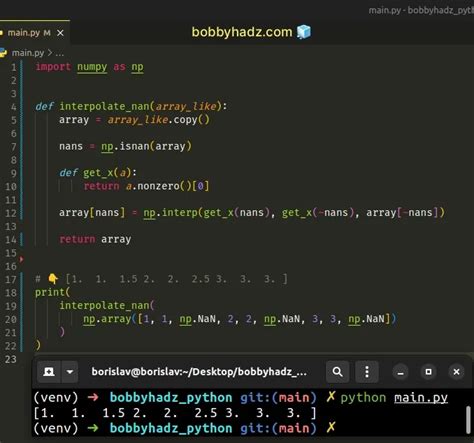Click 'return array' on line 14
The width and height of the screenshot is (474, 443).
[x=95, y=239]
